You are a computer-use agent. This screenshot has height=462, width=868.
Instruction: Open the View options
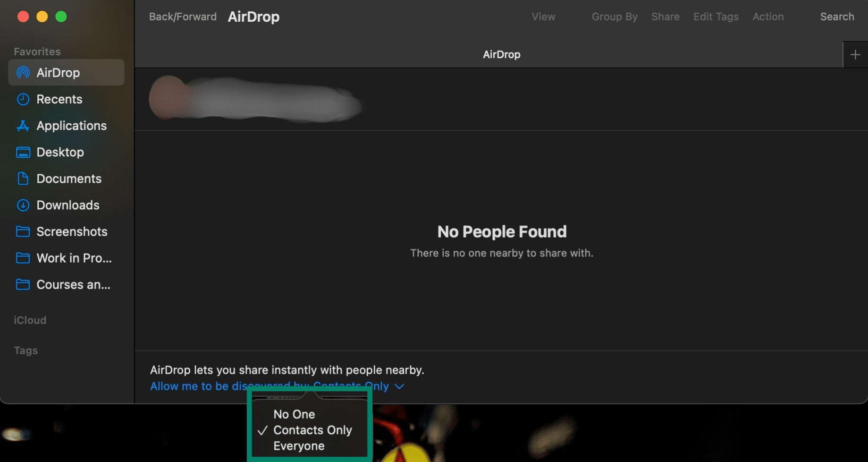pyautogui.click(x=543, y=17)
